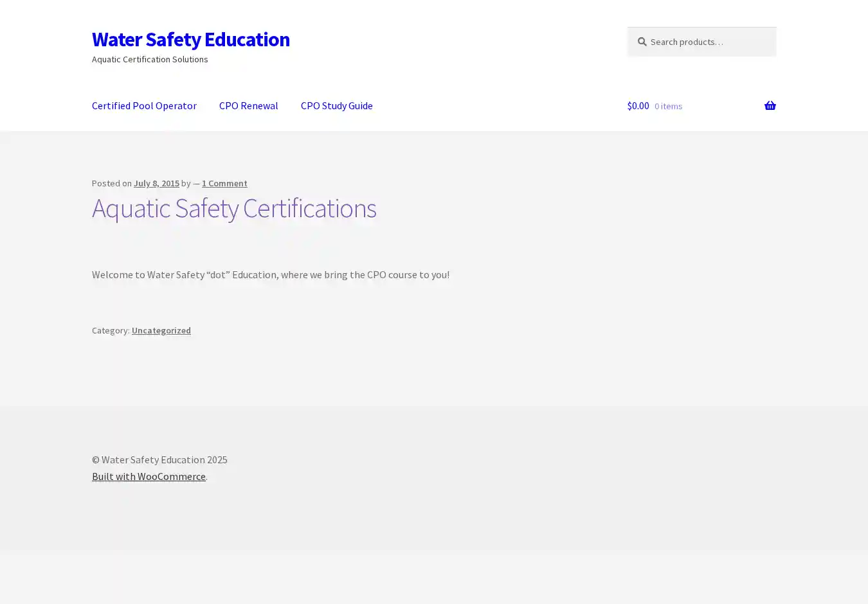Image resolution: width=868 pixels, height=604 pixels.
Task: Click the shopping basket icon
Action: click(770, 106)
